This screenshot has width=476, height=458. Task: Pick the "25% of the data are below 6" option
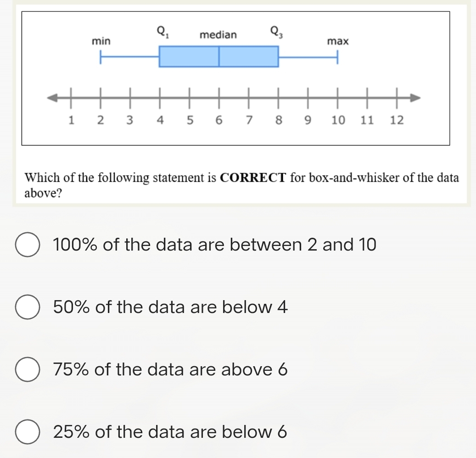(x=28, y=432)
